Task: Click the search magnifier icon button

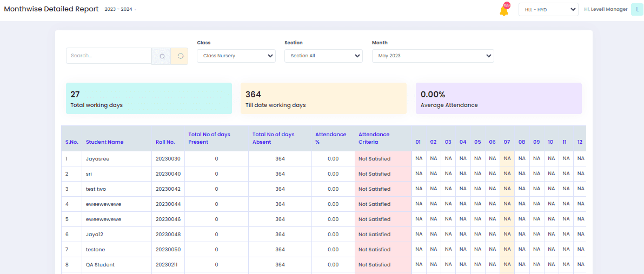Action: [162, 56]
